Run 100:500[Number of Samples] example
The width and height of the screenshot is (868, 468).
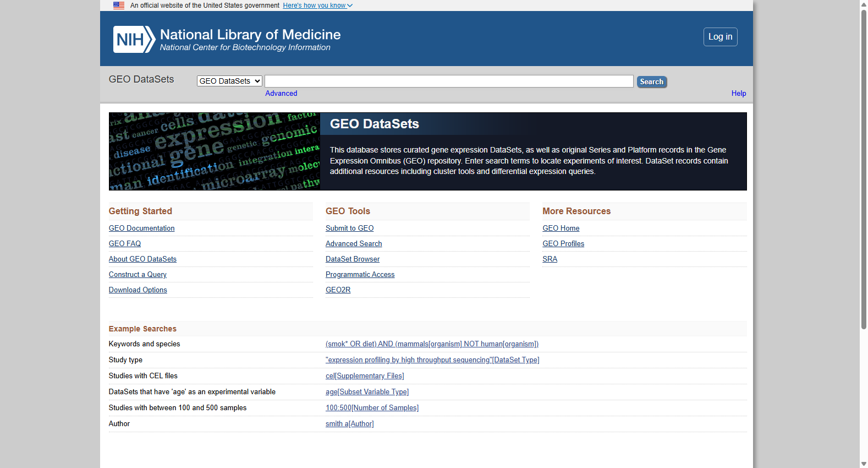(372, 408)
